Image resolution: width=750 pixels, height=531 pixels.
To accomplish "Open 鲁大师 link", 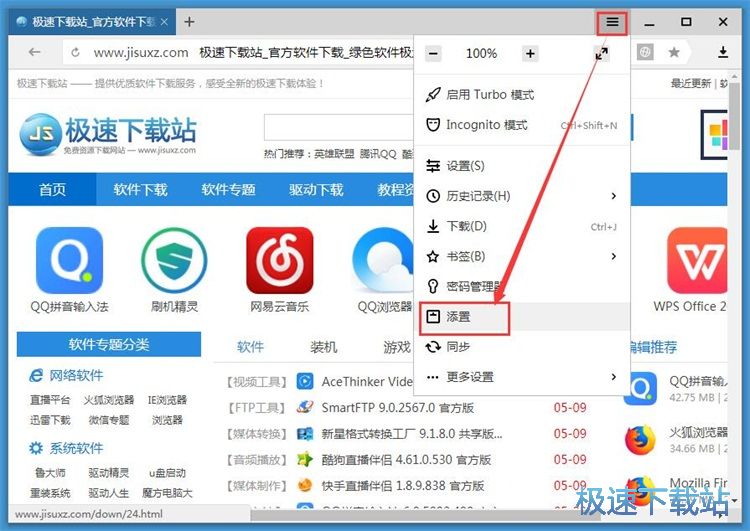I will point(50,473).
